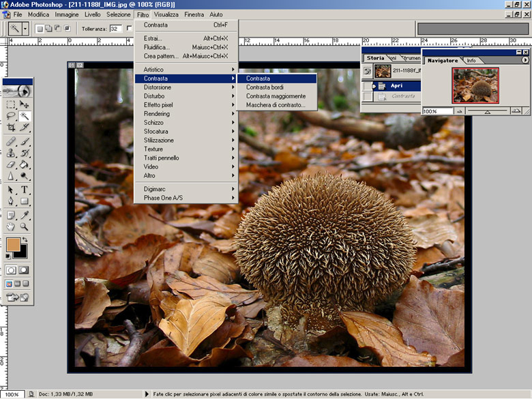532x399 pixels.
Task: Choose the Zoom magnifier tool
Action: tap(25, 226)
